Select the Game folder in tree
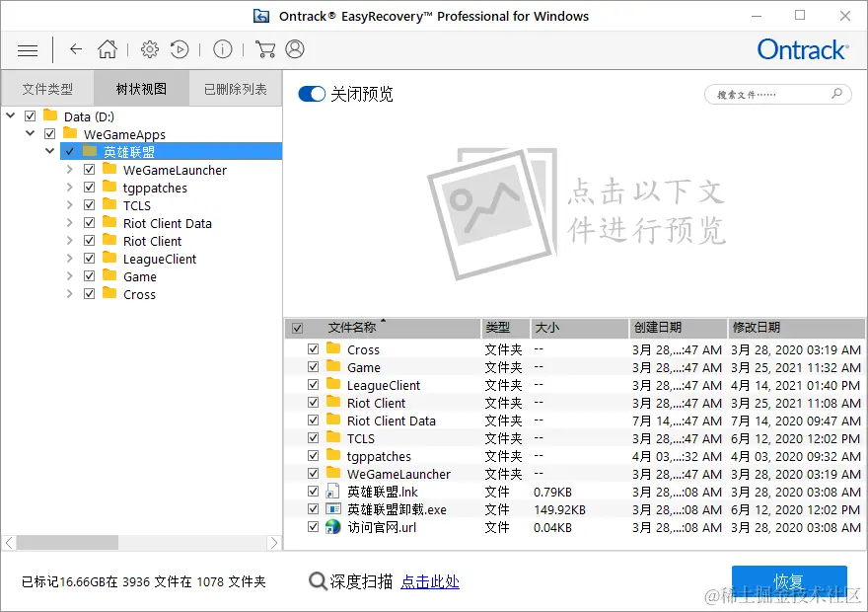Viewport: 868px width, 612px height. point(139,277)
